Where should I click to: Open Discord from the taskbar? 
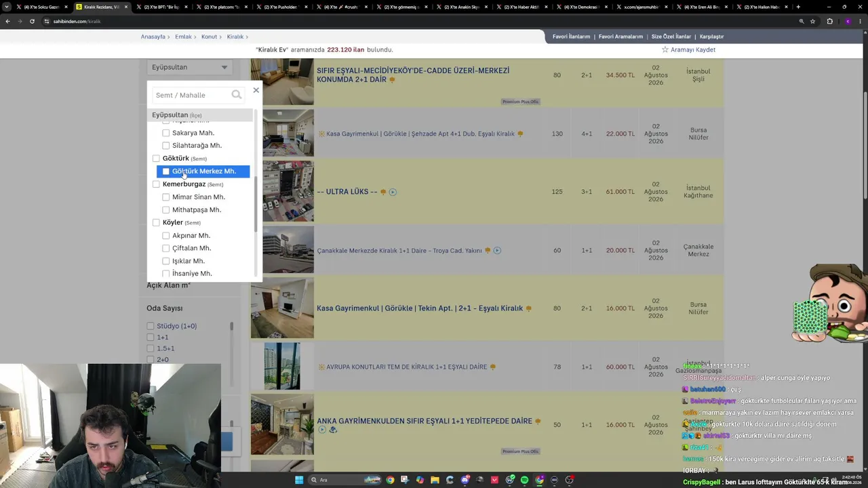(x=465, y=480)
